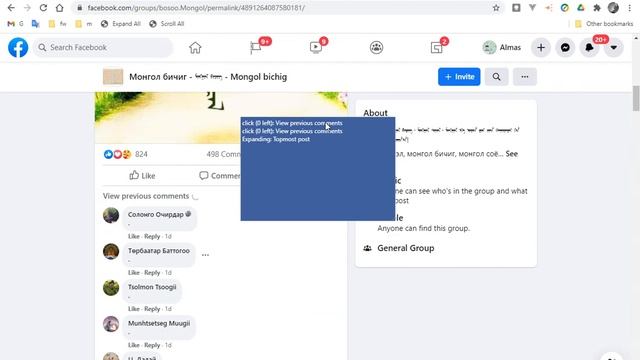
Task: Click Солонго Очирдар's avatar
Action: click(111, 215)
